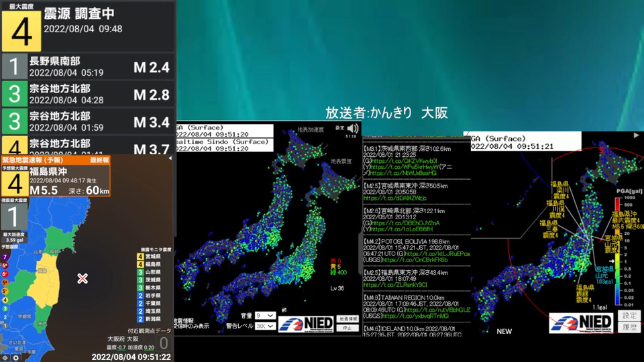Click the 大阪府 大阪 nearby station label

coord(123,339)
